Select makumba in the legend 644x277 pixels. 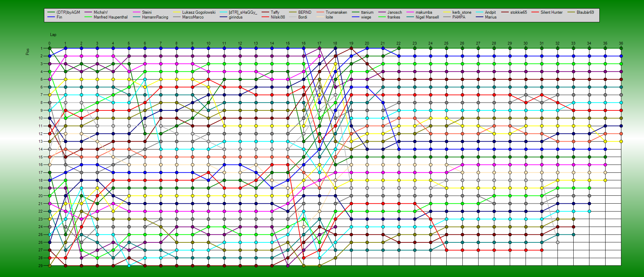(x=424, y=12)
